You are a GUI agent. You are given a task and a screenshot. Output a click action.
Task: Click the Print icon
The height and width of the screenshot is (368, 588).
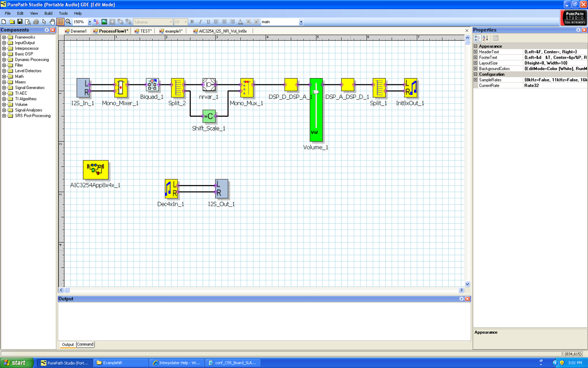36,22
